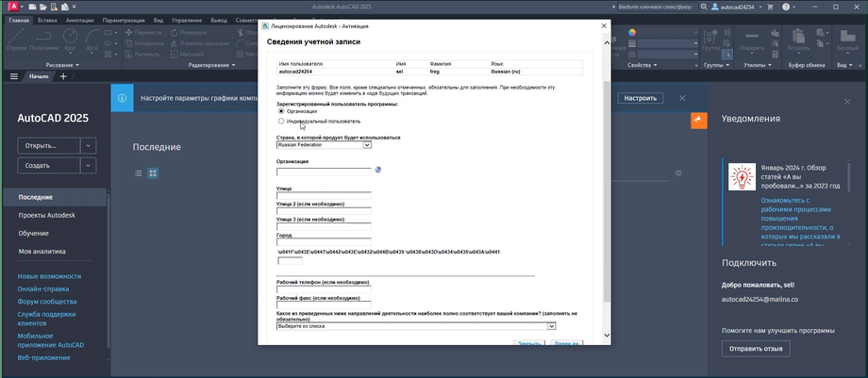Select the Индивидуальный пользователь radio button
The width and height of the screenshot is (868, 378).
[281, 121]
